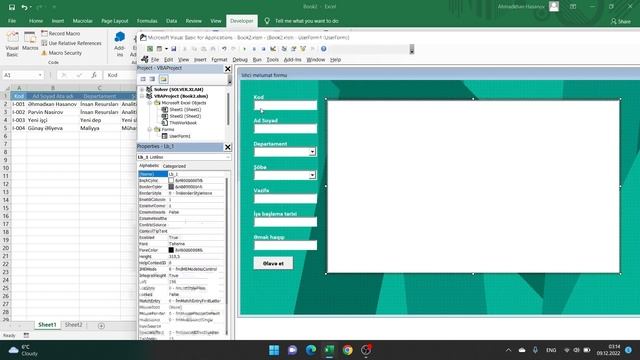Click the Break pause icon in VBA toolbar

[x=254, y=49]
